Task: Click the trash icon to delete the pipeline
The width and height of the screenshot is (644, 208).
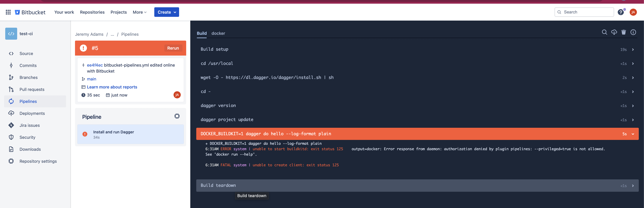Action: click(x=624, y=32)
